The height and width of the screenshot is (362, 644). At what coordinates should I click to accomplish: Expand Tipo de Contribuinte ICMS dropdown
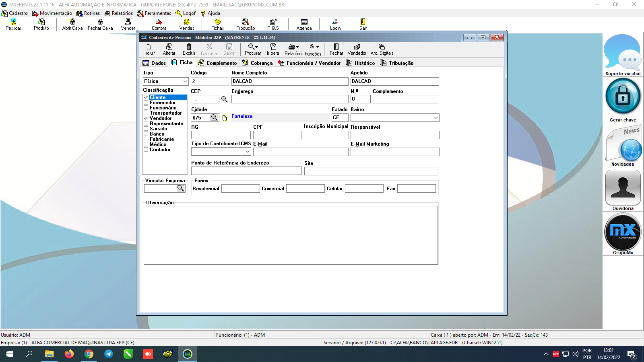pos(248,152)
